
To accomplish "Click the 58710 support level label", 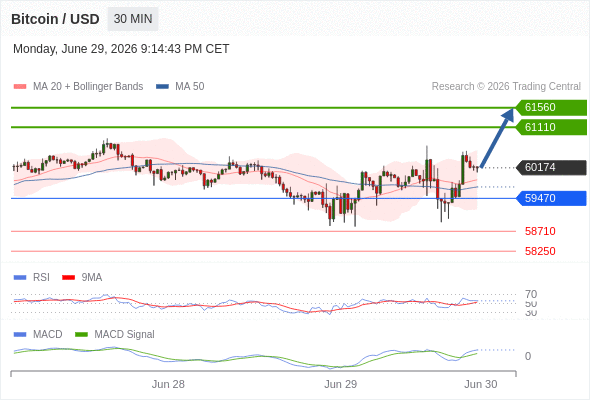I will click(540, 231).
